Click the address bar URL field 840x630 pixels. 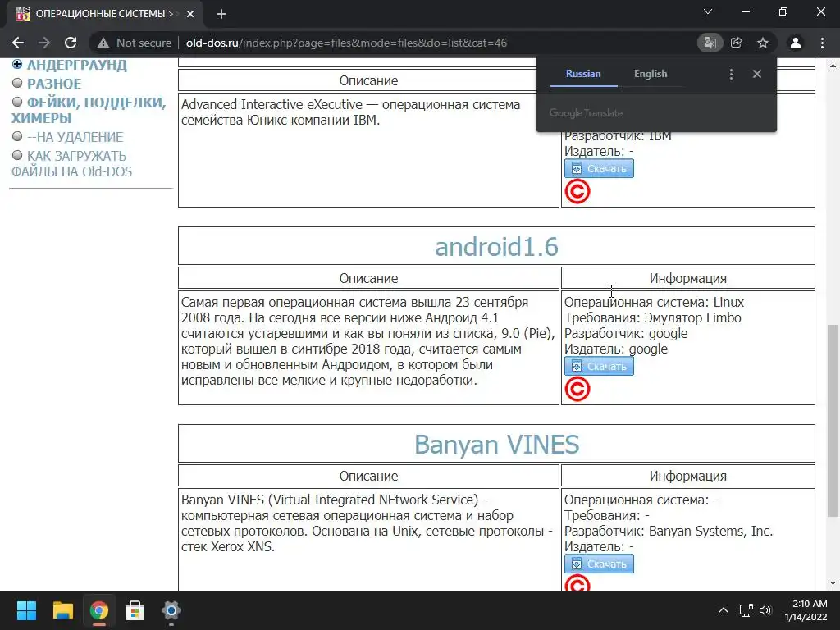[x=346, y=43]
